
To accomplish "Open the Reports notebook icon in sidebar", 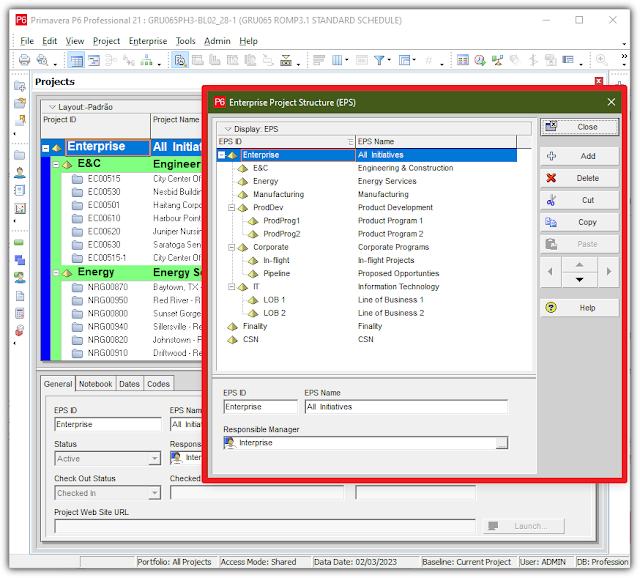I will 20,190.
